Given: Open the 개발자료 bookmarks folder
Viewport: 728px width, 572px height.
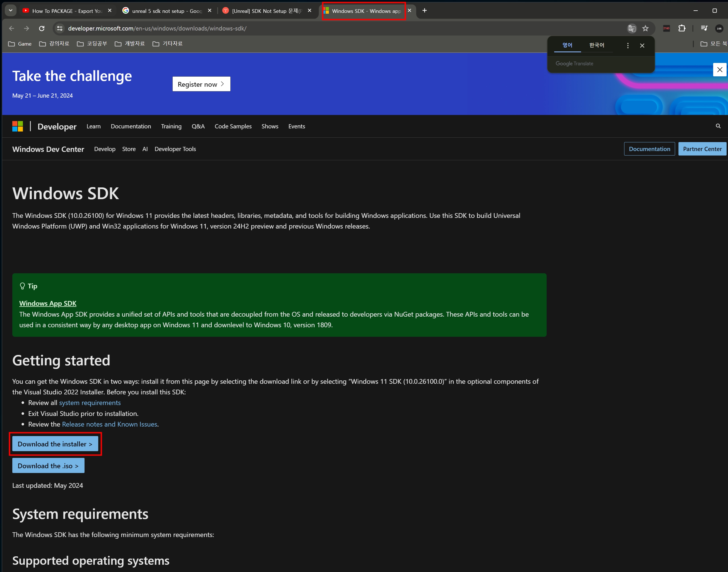Looking at the screenshot, I should coord(130,44).
